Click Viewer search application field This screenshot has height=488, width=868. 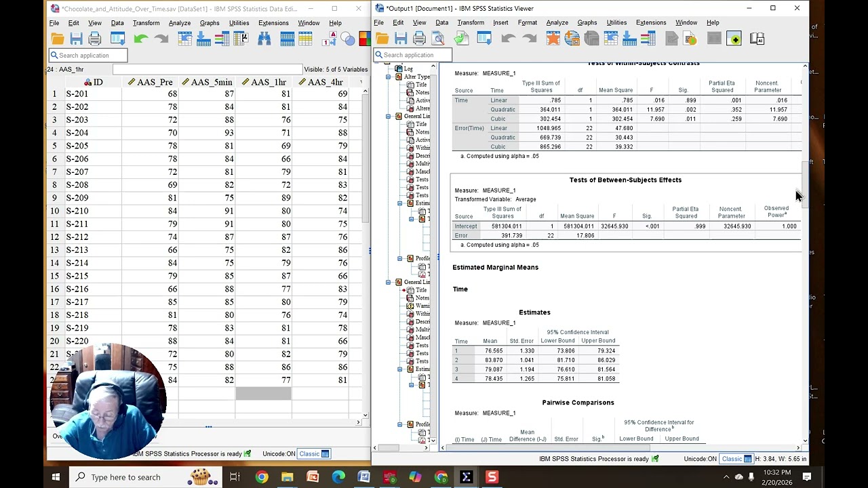413,55
